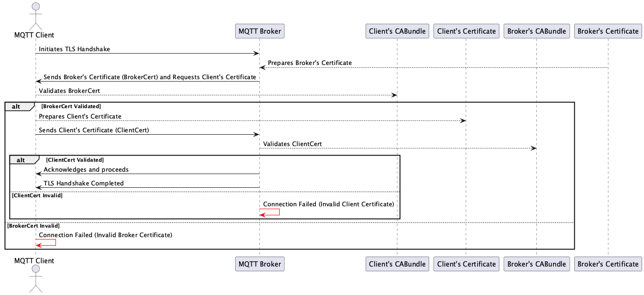Select the "Prepares Broker's Certificate" message
644x295 pixels.
click(x=310, y=63)
